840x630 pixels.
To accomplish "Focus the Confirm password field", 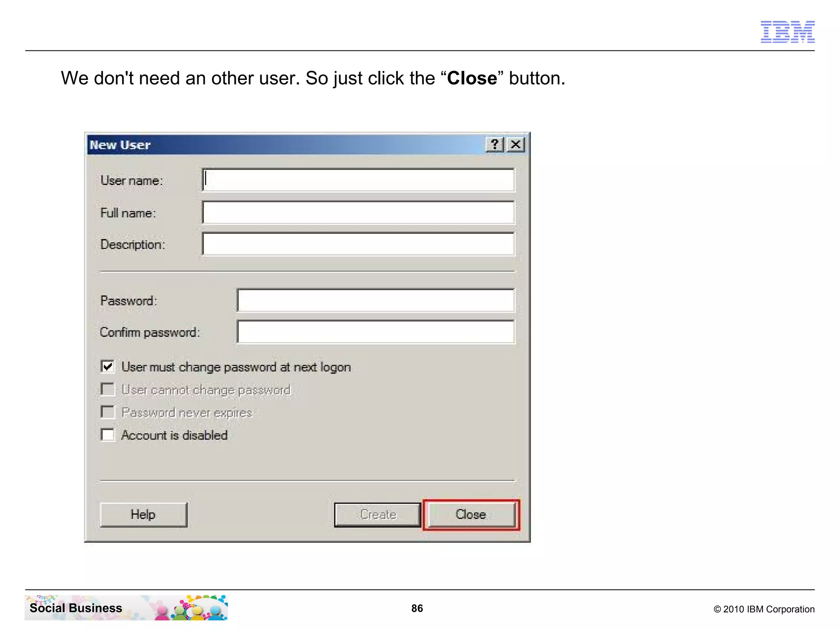I will coord(376,332).
